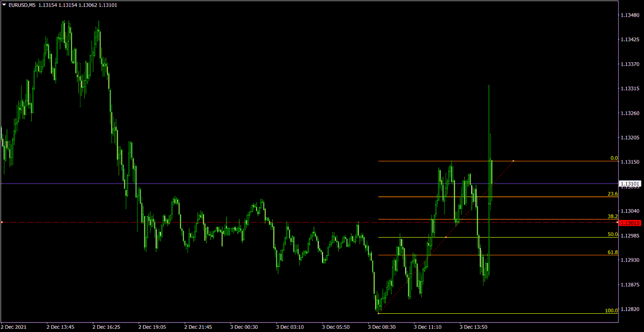Click the Fibonacci 50.0 level label
The height and width of the screenshot is (332, 644).
pyautogui.click(x=613, y=234)
